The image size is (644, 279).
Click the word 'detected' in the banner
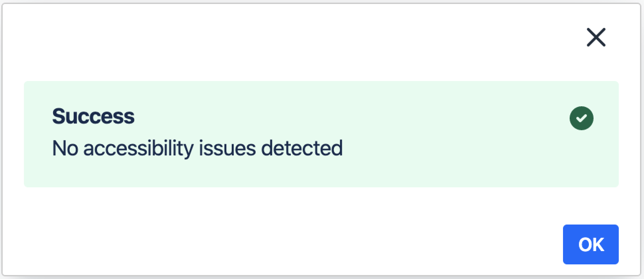pyautogui.click(x=302, y=148)
